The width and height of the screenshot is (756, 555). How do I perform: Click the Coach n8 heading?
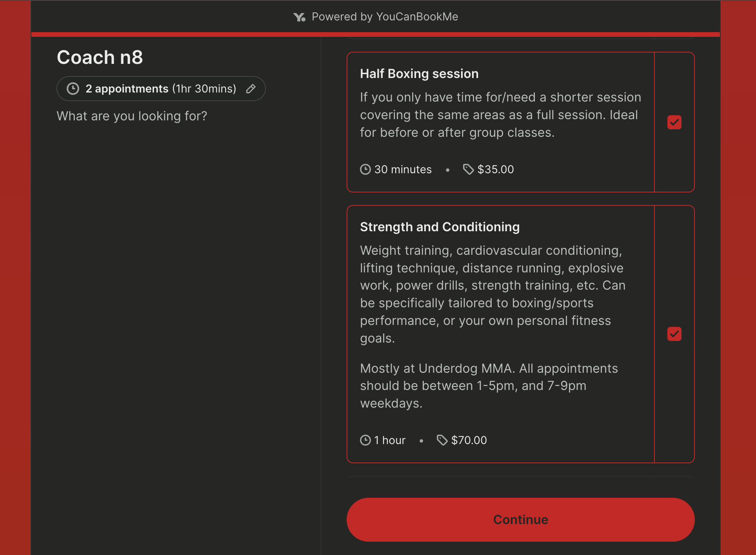[100, 57]
